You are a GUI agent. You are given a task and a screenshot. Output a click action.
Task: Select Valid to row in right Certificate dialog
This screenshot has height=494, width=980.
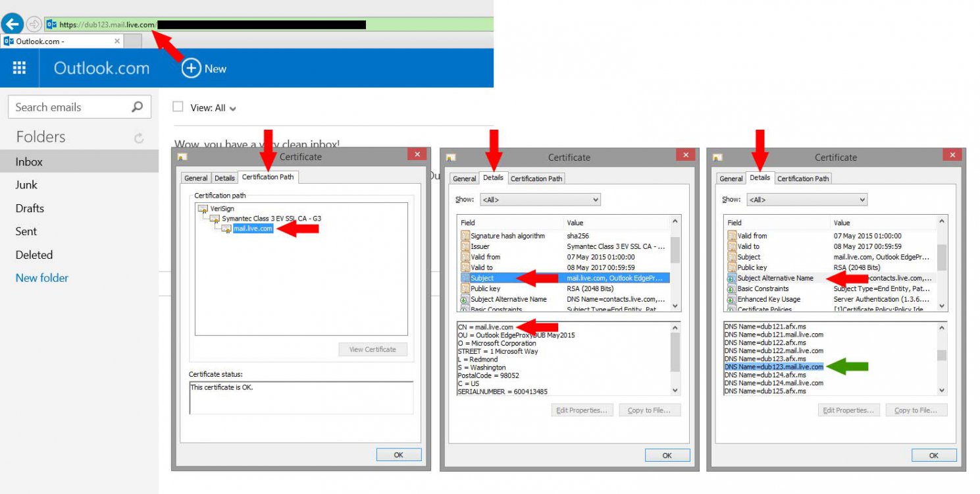pyautogui.click(x=831, y=246)
